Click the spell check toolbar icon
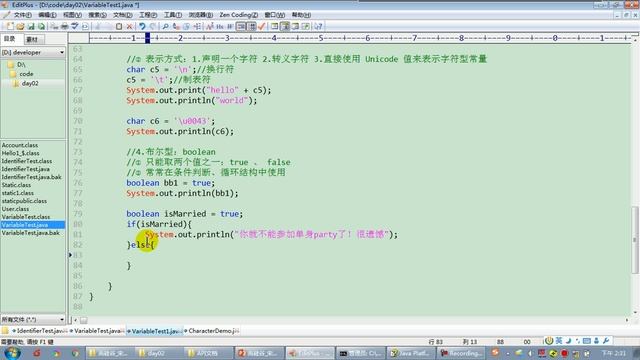Viewport: 640px width, 360px height. (75, 27)
